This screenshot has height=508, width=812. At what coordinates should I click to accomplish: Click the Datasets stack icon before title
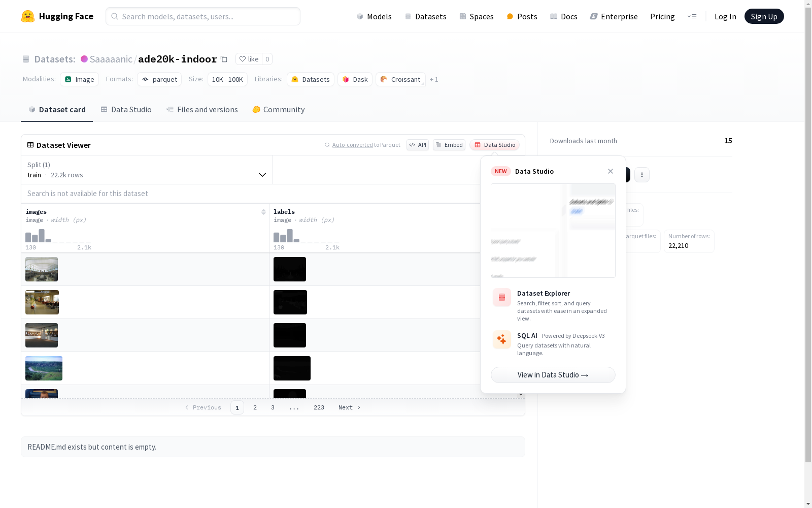tap(26, 59)
